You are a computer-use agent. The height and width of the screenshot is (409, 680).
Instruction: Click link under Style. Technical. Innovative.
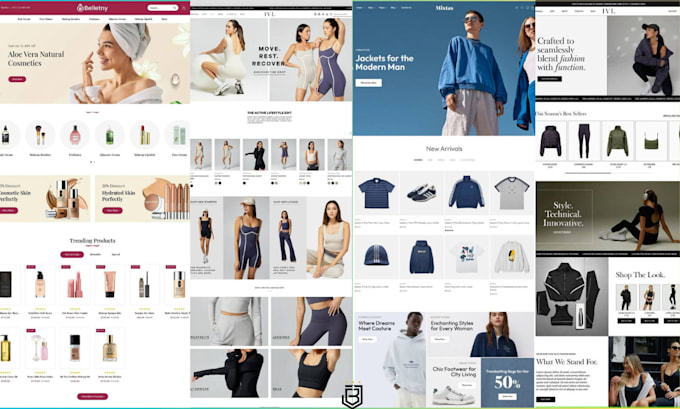[562, 232]
